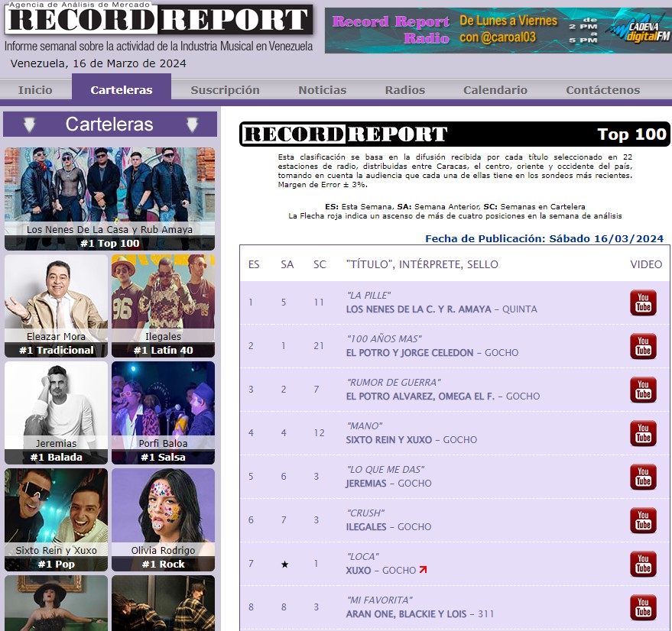Click right down-arrow in Carteleras header

(x=192, y=125)
